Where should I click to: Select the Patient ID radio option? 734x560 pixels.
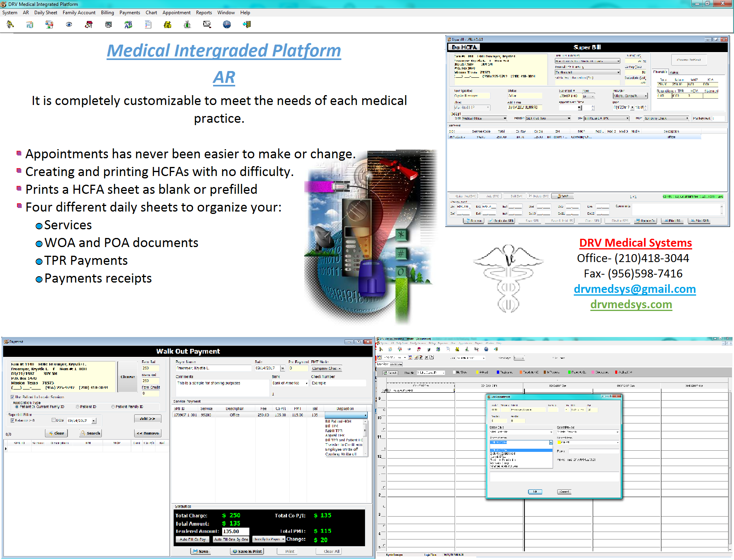[77, 406]
